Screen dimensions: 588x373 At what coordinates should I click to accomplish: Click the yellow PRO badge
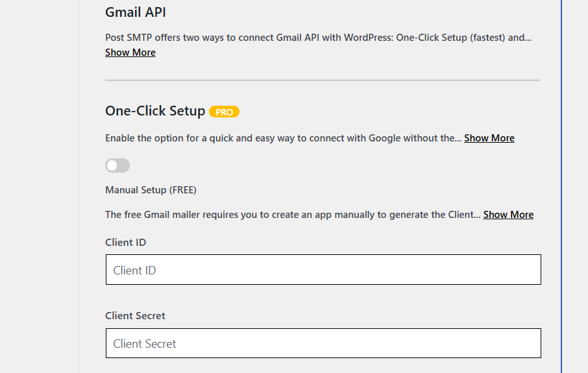coord(224,112)
